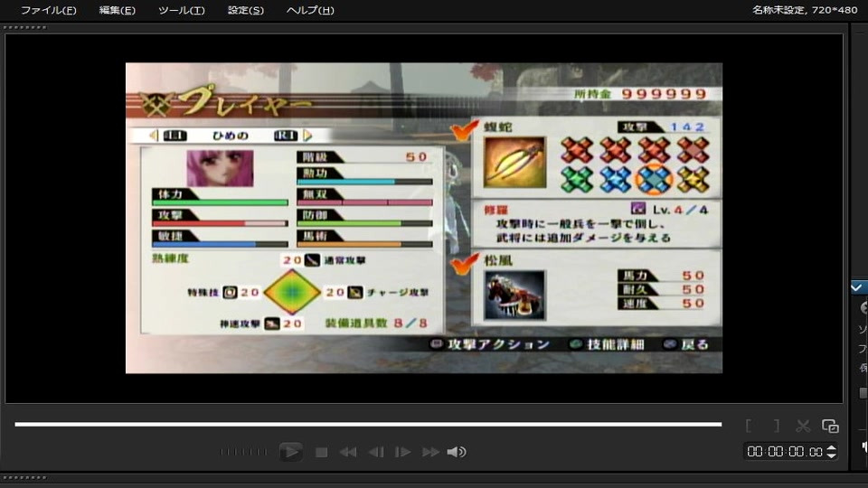Click the Play button
868x488 pixels.
(x=290, y=452)
